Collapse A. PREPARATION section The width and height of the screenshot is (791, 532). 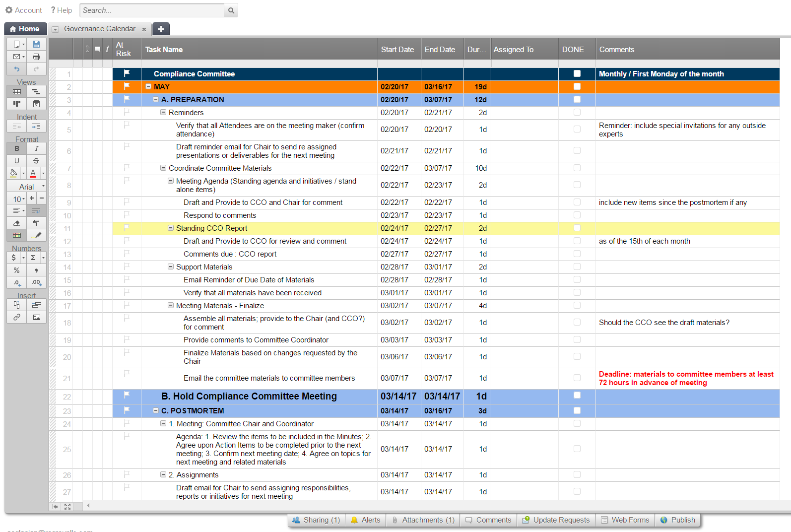(156, 99)
